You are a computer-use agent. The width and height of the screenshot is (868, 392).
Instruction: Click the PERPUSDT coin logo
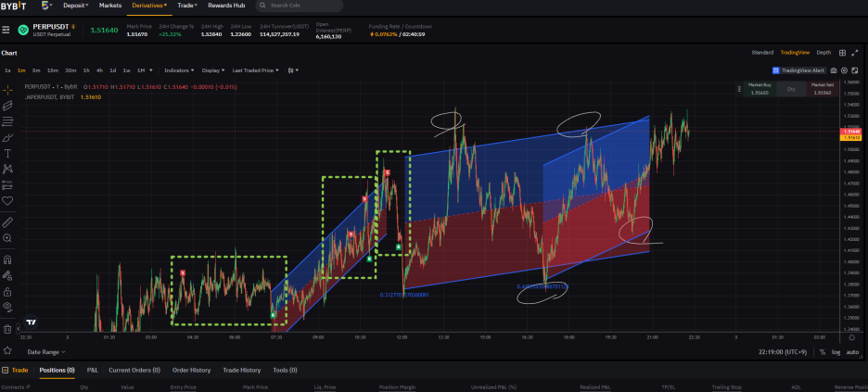[x=23, y=30]
